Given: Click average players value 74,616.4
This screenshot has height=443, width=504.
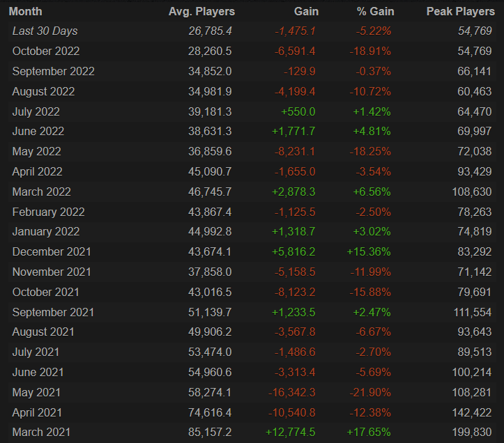Looking at the screenshot, I should click(210, 413).
